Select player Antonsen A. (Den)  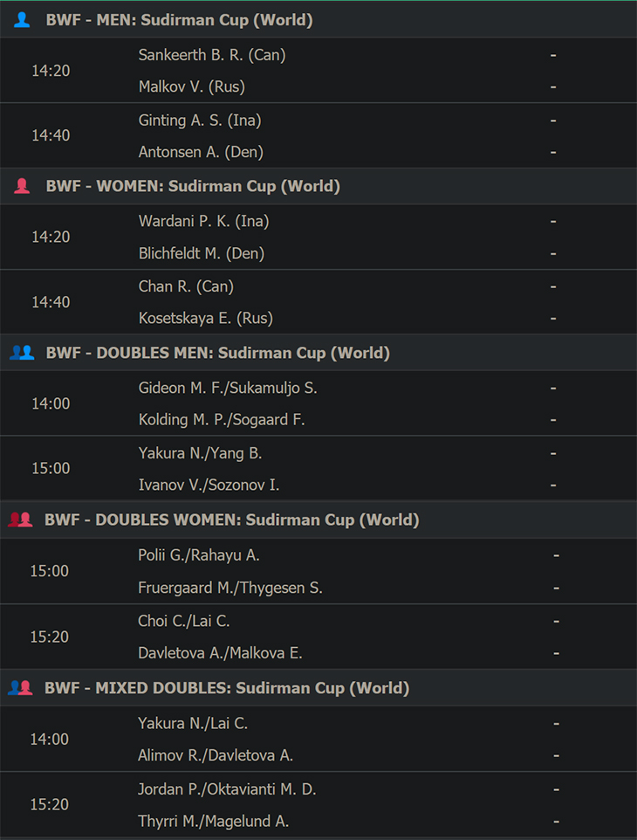point(201,152)
